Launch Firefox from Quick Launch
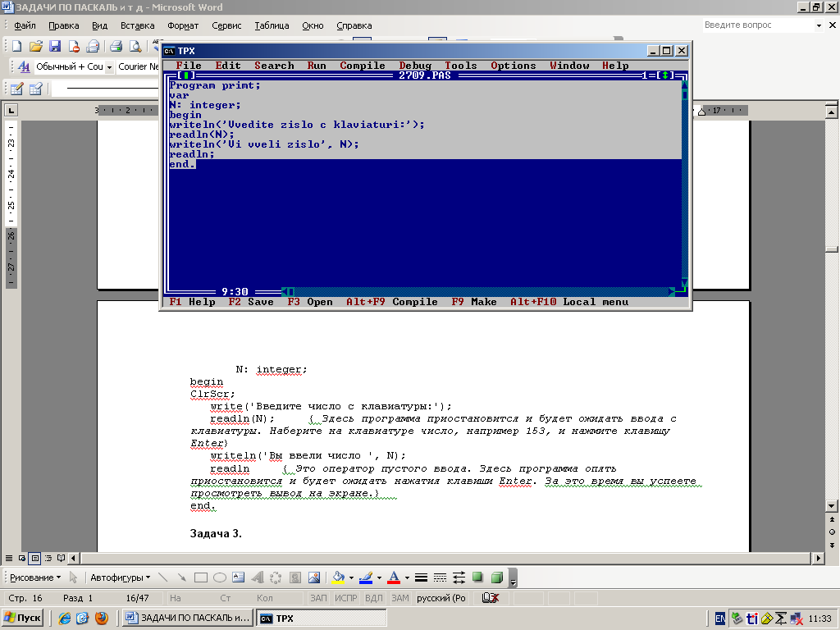Screen dimensions: 840x630 [101, 618]
